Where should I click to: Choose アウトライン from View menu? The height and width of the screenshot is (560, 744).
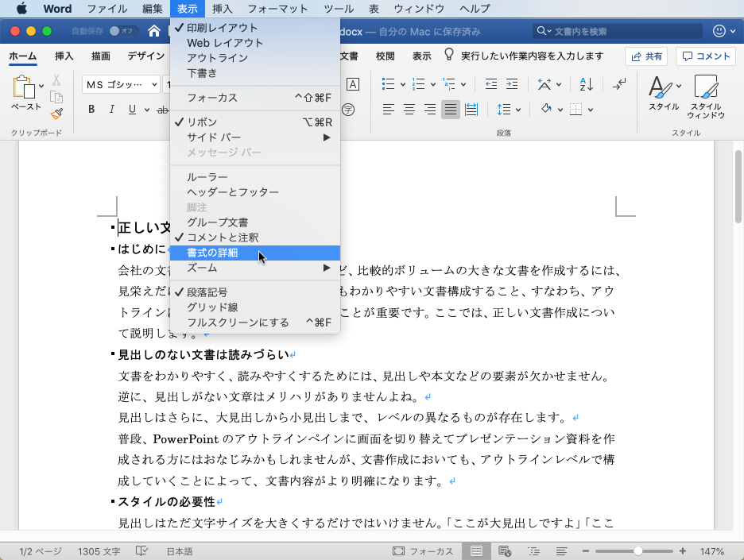[255, 58]
